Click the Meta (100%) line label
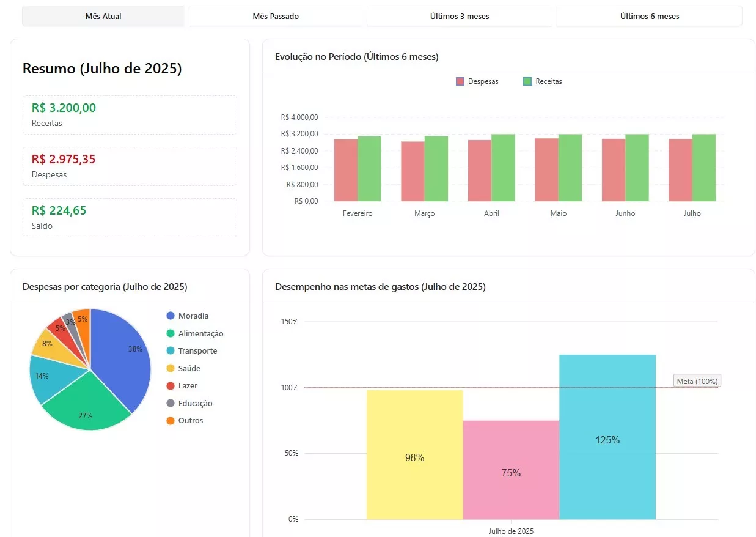Viewport: 756px width, 537px height. (x=697, y=381)
